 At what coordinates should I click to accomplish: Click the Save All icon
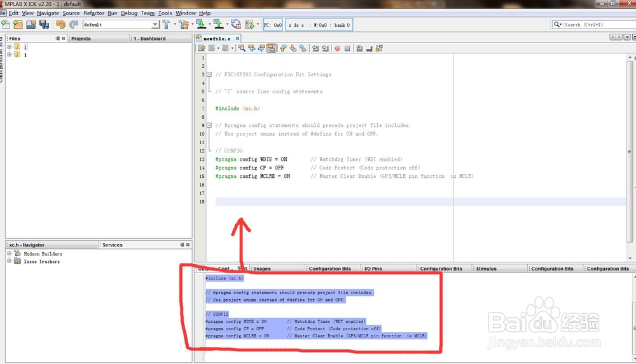click(44, 25)
